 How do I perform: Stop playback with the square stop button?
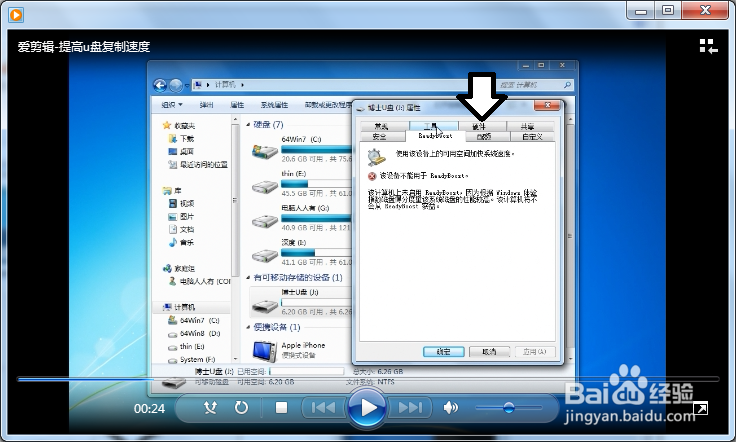[281, 408]
